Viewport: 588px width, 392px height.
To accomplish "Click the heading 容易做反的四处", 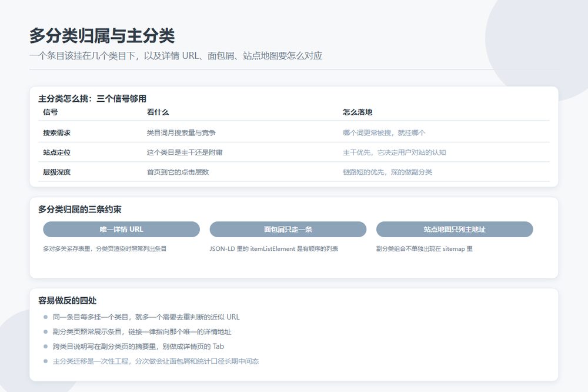I will tap(67, 301).
